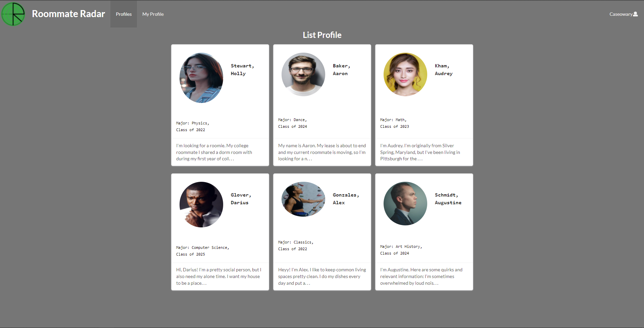The height and width of the screenshot is (328, 644).
Task: Click the List Profile heading
Action: point(322,35)
